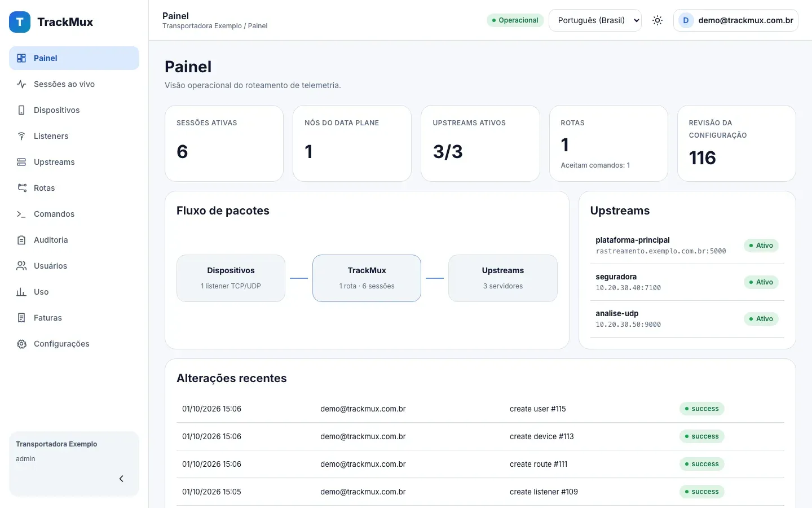The width and height of the screenshot is (812, 508).
Task: Toggle the light/dark theme sun icon
Action: coord(657,20)
